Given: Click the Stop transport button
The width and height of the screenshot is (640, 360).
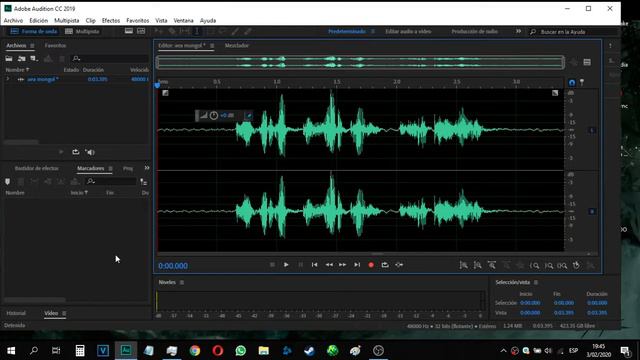Looking at the screenshot, I should [272, 265].
